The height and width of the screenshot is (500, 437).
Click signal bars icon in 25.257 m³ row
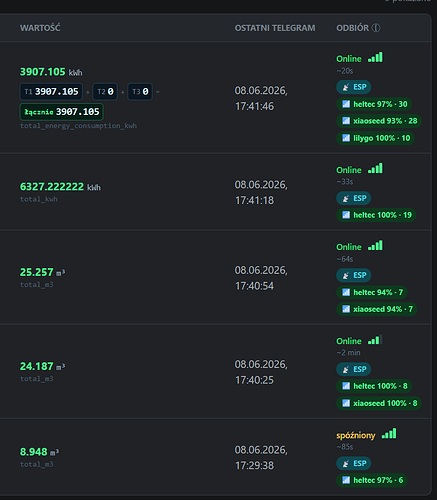(x=375, y=245)
